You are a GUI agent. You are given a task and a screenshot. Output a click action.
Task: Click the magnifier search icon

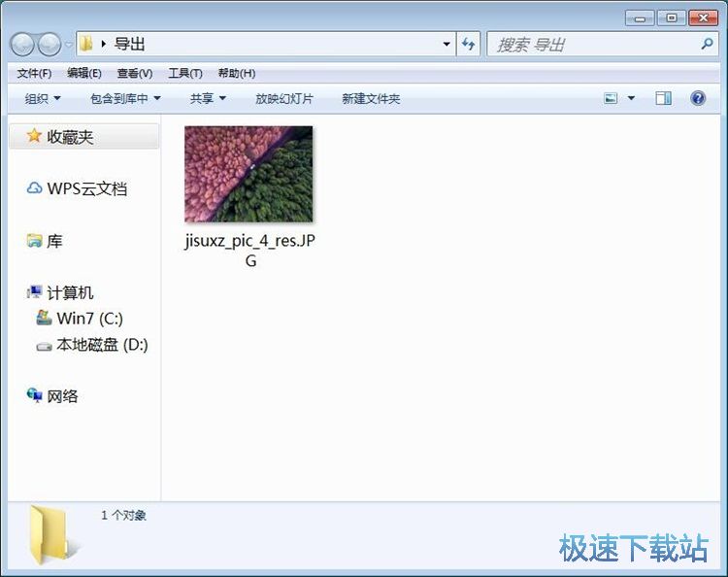[x=707, y=44]
